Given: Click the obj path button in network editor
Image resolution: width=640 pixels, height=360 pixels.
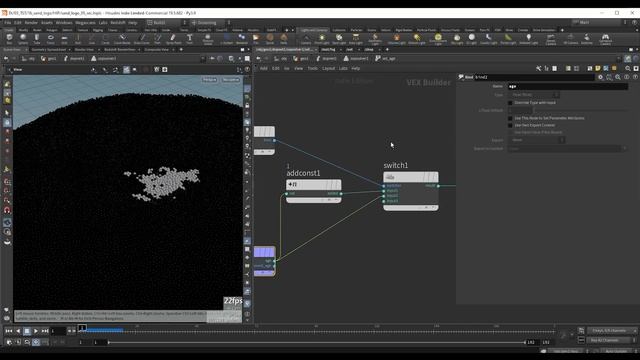Looking at the screenshot, I should tap(281, 59).
